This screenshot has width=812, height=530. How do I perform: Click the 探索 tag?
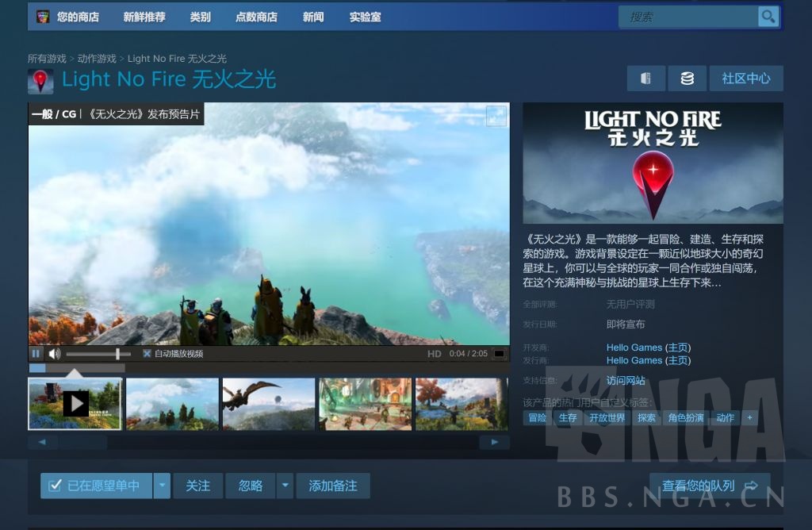coord(646,417)
